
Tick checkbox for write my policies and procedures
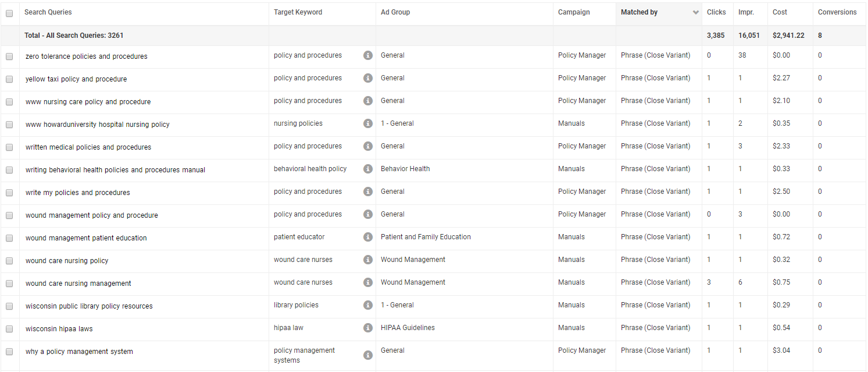pos(9,193)
